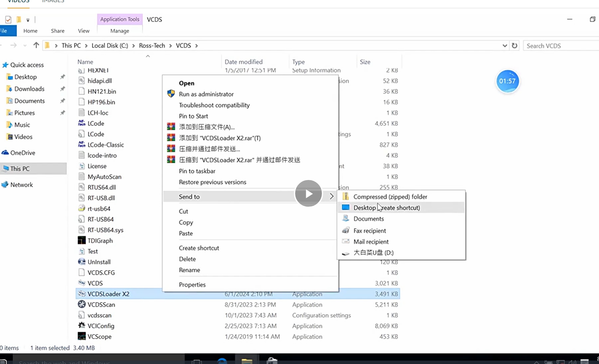Image resolution: width=599 pixels, height=364 pixels.
Task: Click chevron after Ross-Tech in breadcrumb
Action: [x=170, y=46]
